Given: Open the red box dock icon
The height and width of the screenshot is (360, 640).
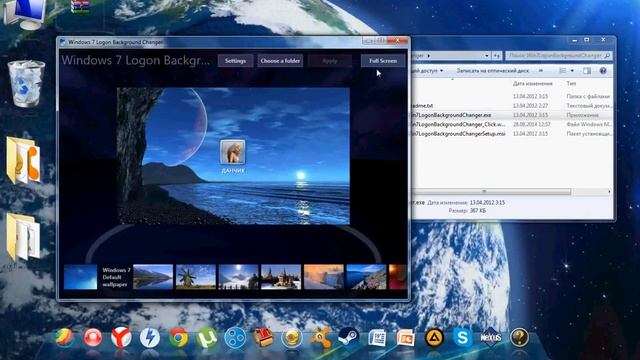Looking at the screenshot, I should point(263,338).
